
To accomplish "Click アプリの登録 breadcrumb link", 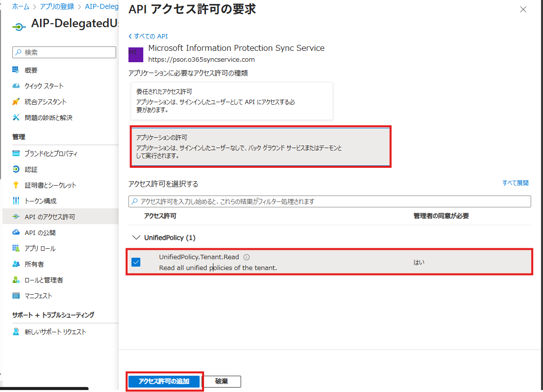I will (x=57, y=6).
